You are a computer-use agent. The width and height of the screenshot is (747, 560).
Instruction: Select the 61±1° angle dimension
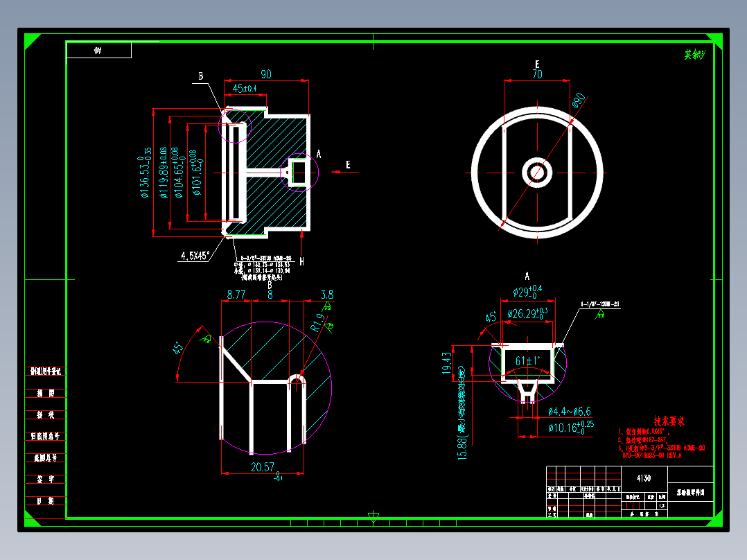tap(528, 361)
